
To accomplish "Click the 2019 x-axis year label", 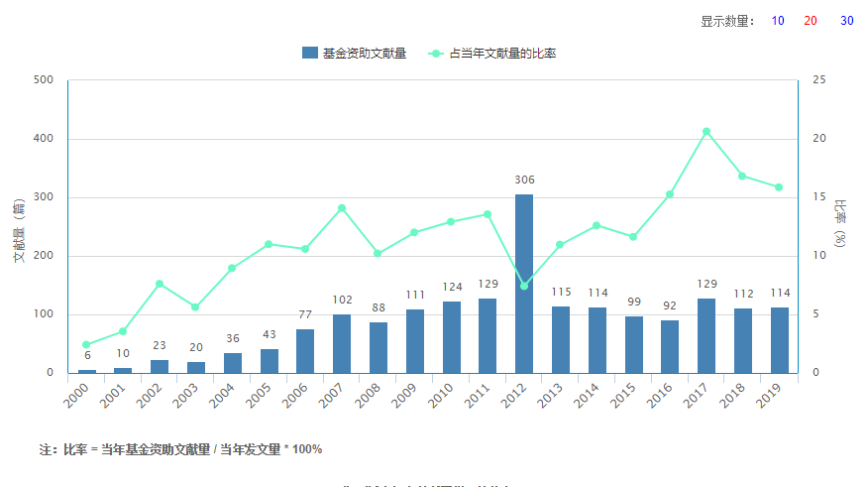I will click(x=769, y=396).
